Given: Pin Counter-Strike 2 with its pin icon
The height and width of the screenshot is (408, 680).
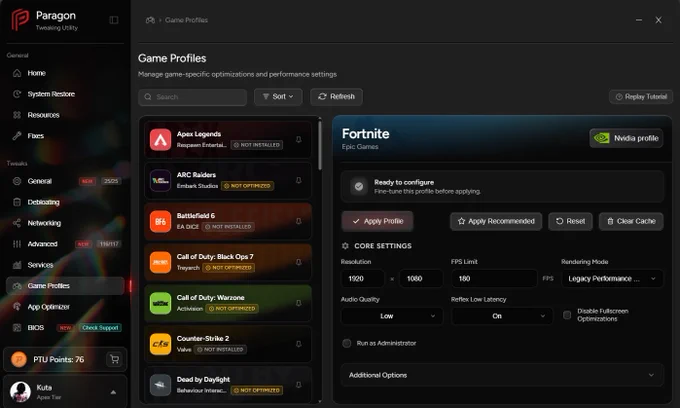Looking at the screenshot, I should pos(298,344).
